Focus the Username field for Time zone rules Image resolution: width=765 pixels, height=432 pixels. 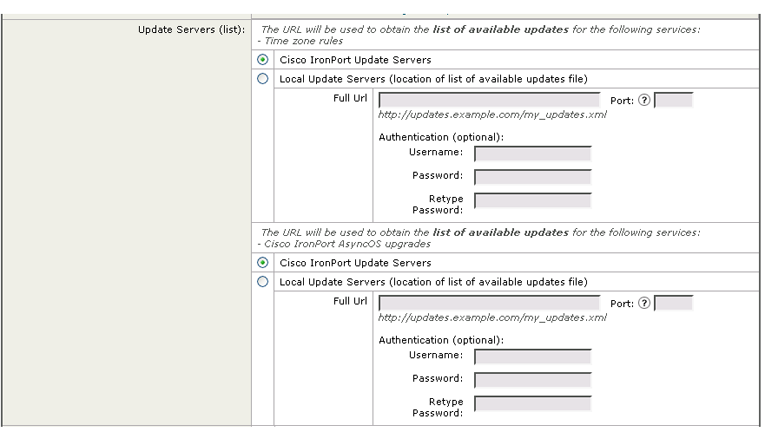533,154
